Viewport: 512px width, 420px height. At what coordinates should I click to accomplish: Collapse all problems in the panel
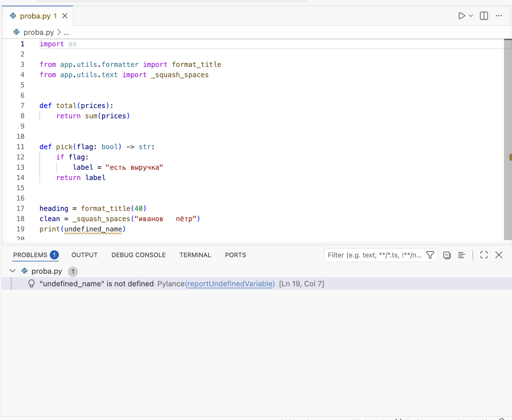point(447,255)
